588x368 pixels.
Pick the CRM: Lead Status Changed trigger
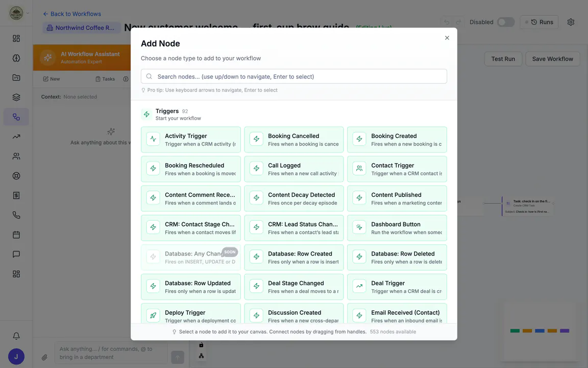(293, 228)
